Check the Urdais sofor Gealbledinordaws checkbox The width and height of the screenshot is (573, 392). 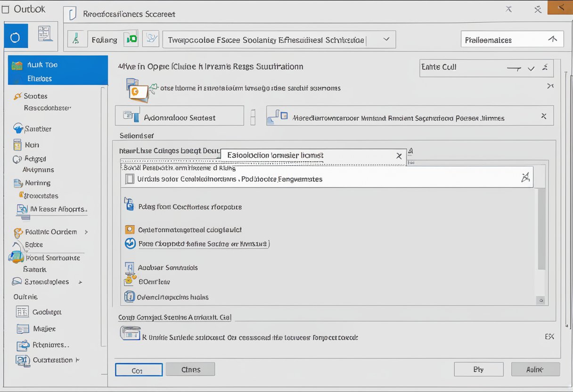pyautogui.click(x=129, y=179)
